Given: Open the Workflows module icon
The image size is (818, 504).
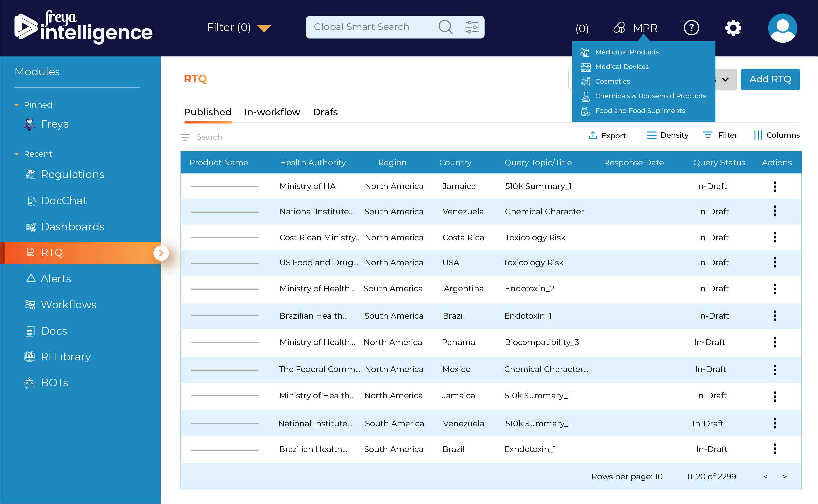Looking at the screenshot, I should click(30, 304).
